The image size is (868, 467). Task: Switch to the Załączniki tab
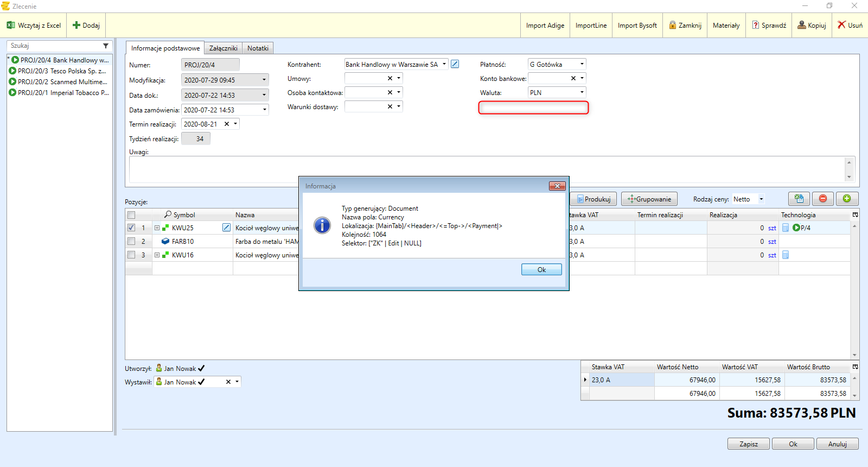223,48
